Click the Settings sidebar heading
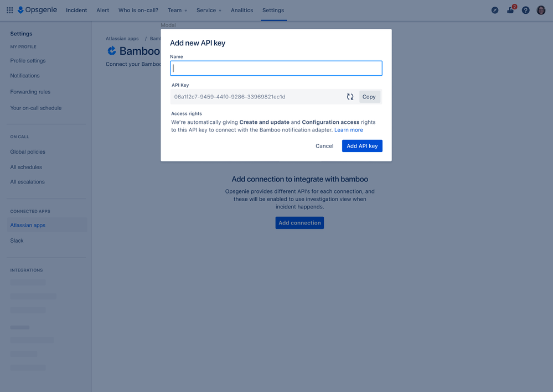This screenshot has height=392, width=553. coord(21,34)
